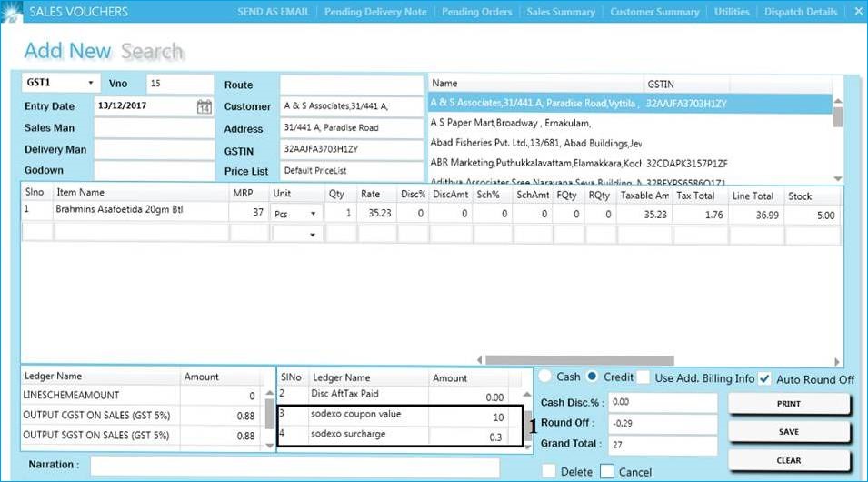The width and height of the screenshot is (868, 482).
Task: Click the Price List field
Action: 352,171
